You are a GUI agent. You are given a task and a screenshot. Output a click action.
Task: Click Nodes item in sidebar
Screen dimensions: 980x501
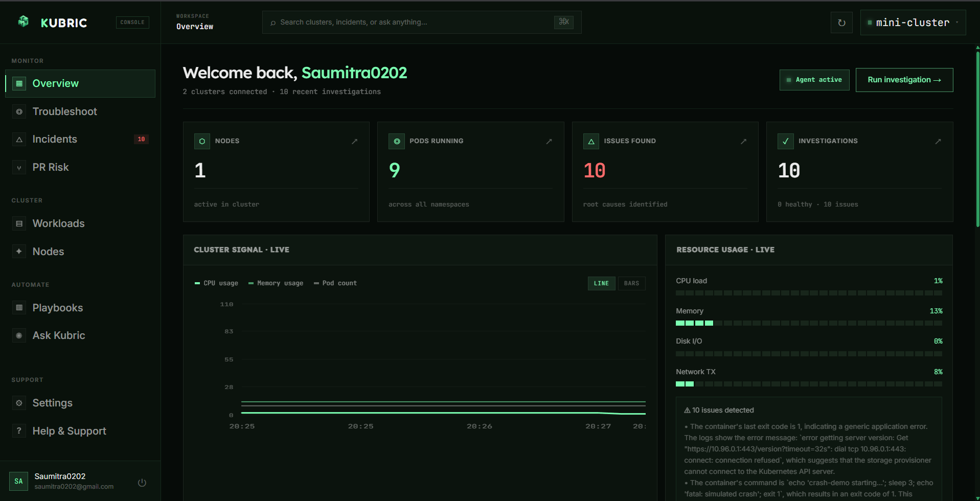[x=80, y=252]
